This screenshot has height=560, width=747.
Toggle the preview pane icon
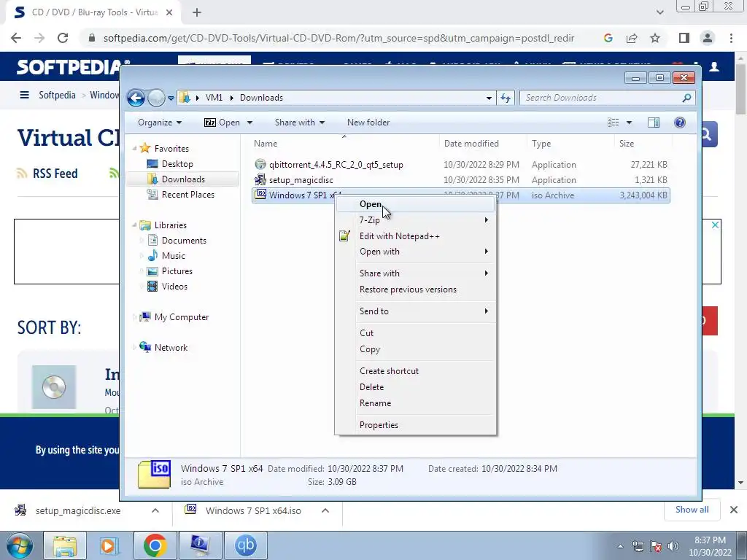(654, 122)
